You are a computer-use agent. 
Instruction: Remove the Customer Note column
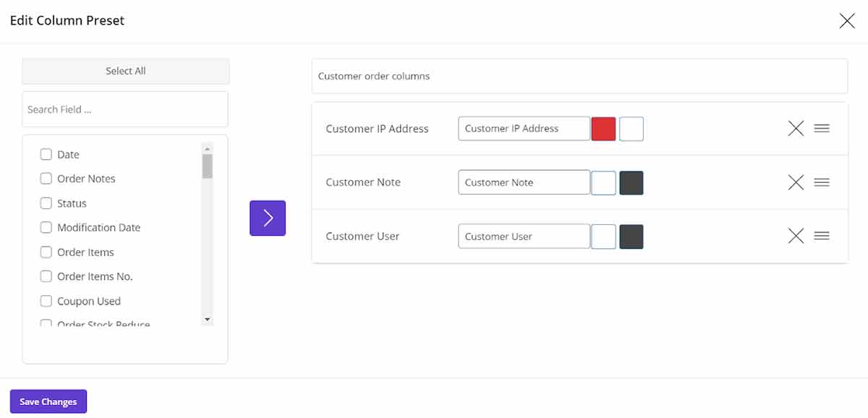pyautogui.click(x=796, y=182)
